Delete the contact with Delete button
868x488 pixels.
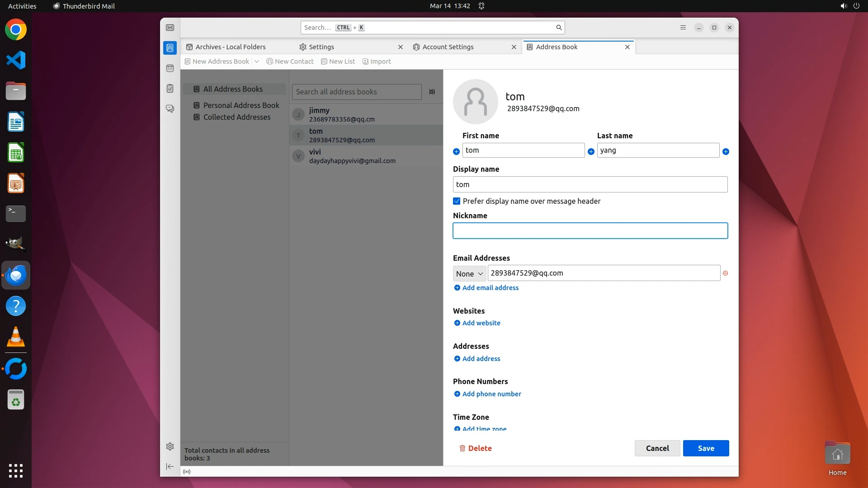click(x=476, y=448)
